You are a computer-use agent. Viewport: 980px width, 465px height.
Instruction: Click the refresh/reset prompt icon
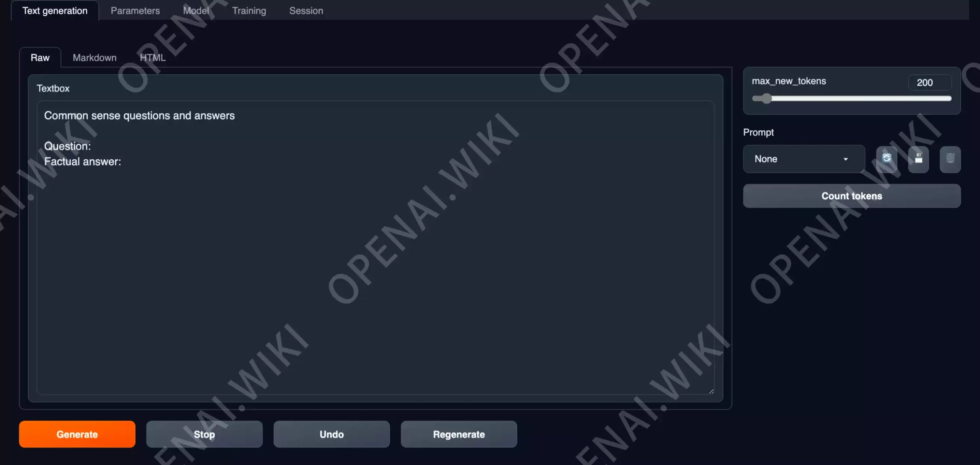(887, 158)
